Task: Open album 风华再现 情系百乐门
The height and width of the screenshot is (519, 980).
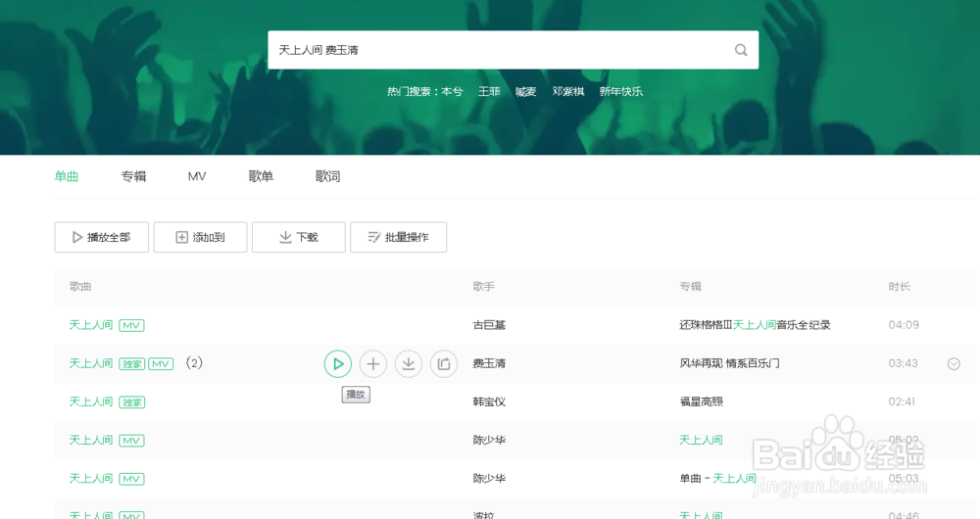Action: 729,363
